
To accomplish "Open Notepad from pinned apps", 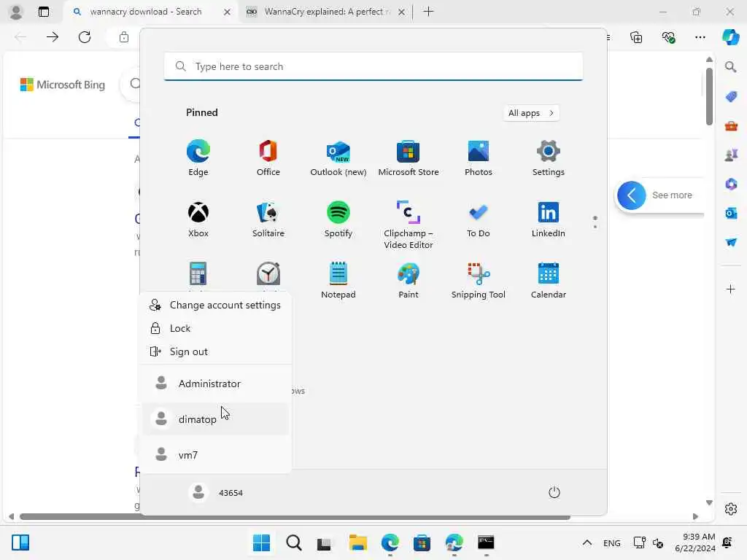I will (x=338, y=281).
